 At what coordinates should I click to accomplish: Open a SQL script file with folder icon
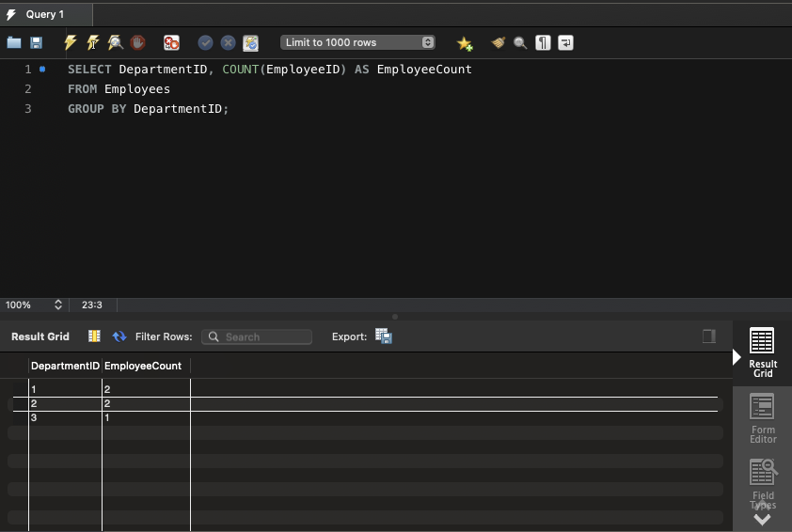(x=14, y=42)
